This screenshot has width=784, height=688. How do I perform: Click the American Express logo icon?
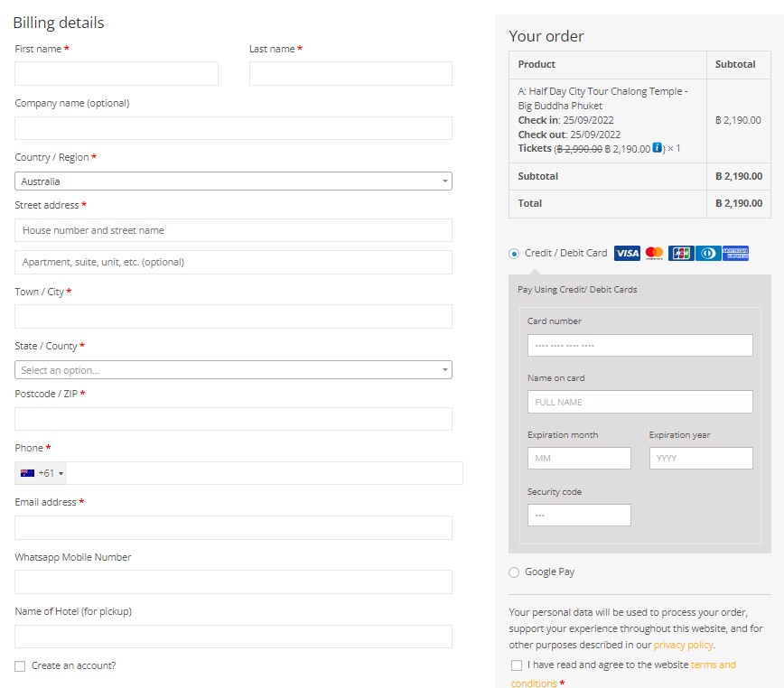coord(735,254)
